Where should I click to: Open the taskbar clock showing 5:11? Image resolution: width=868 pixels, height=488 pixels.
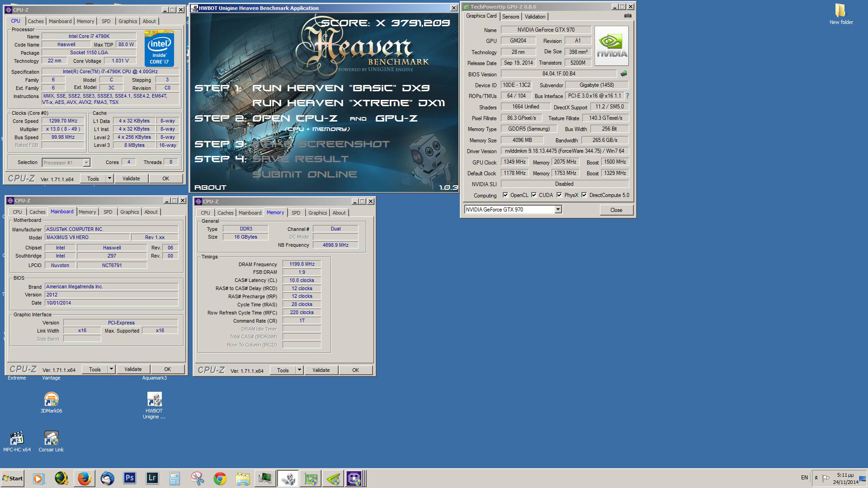pos(845,479)
